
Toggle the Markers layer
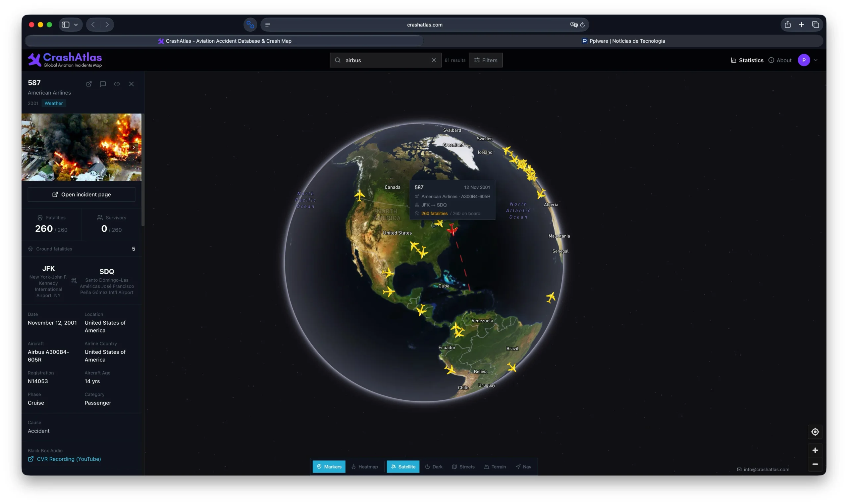[329, 467]
